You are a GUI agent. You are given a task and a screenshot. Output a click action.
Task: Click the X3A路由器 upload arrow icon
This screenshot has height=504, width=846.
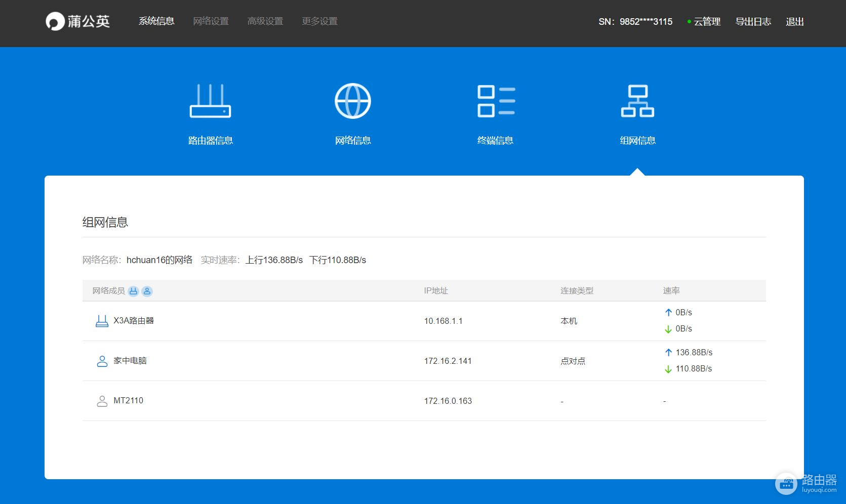(668, 312)
